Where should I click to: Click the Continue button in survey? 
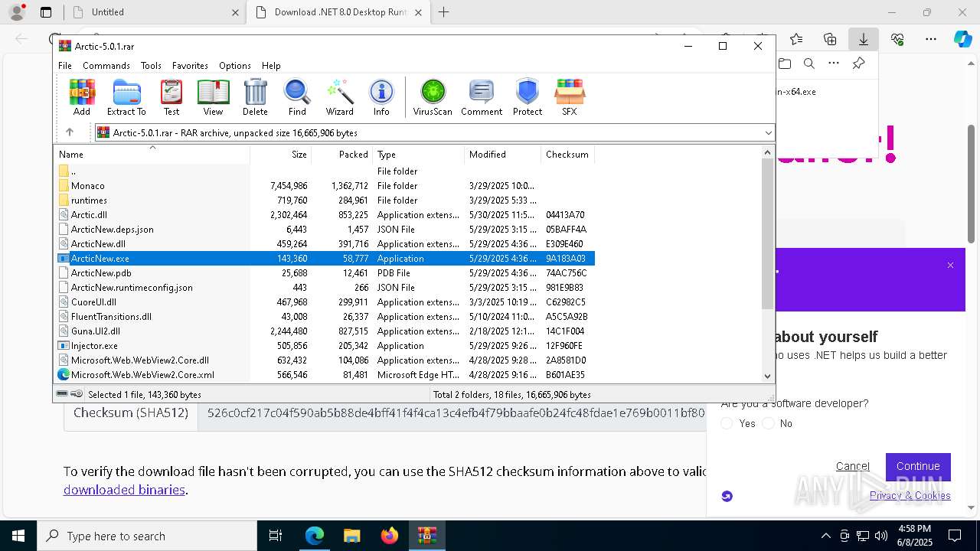[918, 466]
